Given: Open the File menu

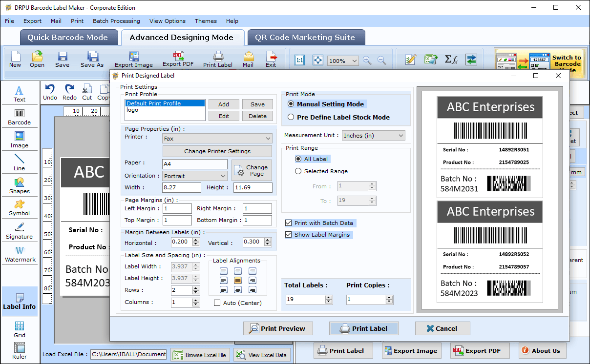Looking at the screenshot, I should (10, 21).
